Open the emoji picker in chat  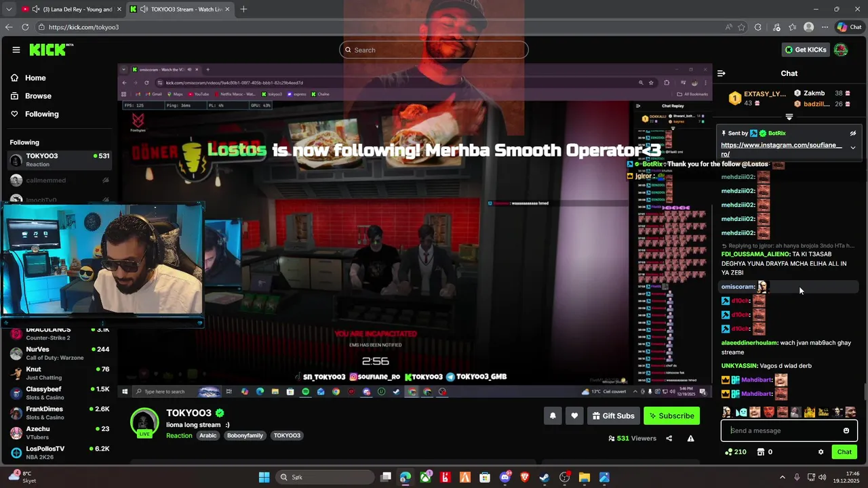846,430
